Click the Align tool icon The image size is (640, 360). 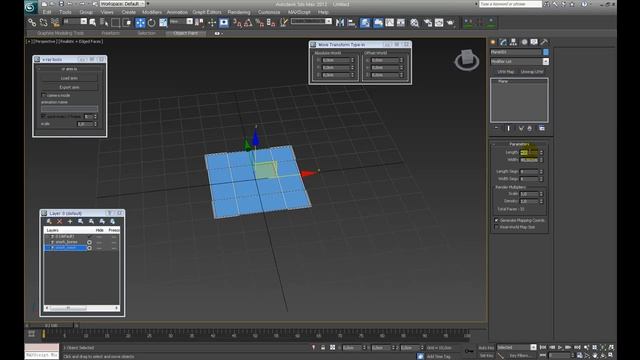[351, 23]
